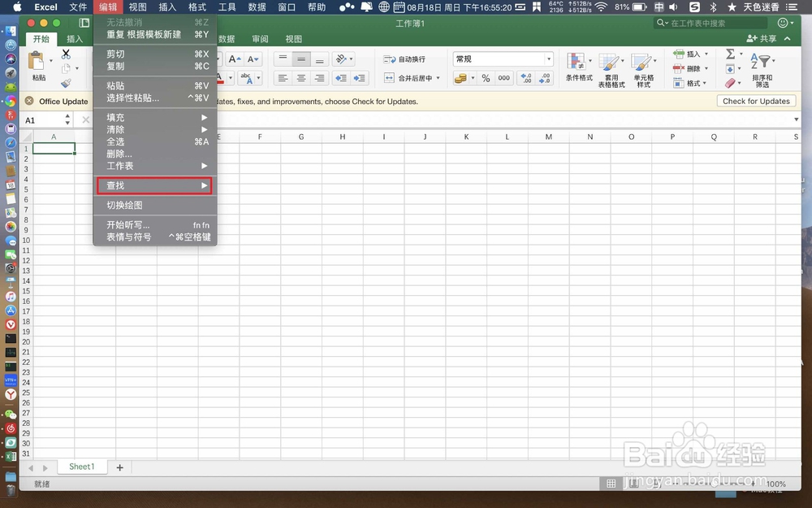
Task: Click the 共享 (Share) button
Action: pyautogui.click(x=762, y=39)
